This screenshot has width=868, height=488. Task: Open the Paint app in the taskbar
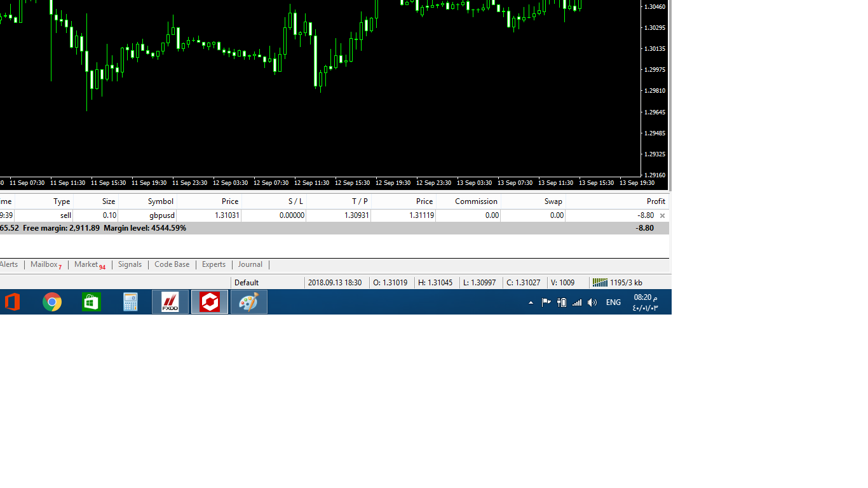(x=248, y=302)
